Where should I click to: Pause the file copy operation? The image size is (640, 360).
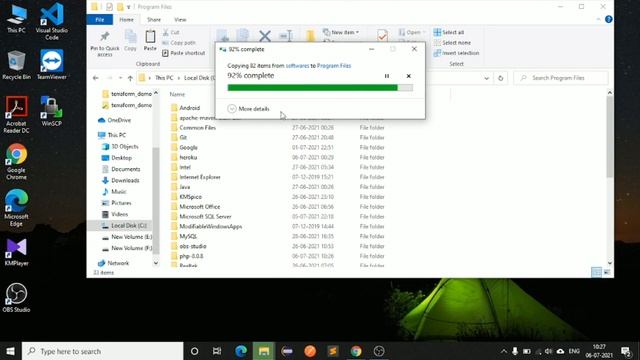387,76
